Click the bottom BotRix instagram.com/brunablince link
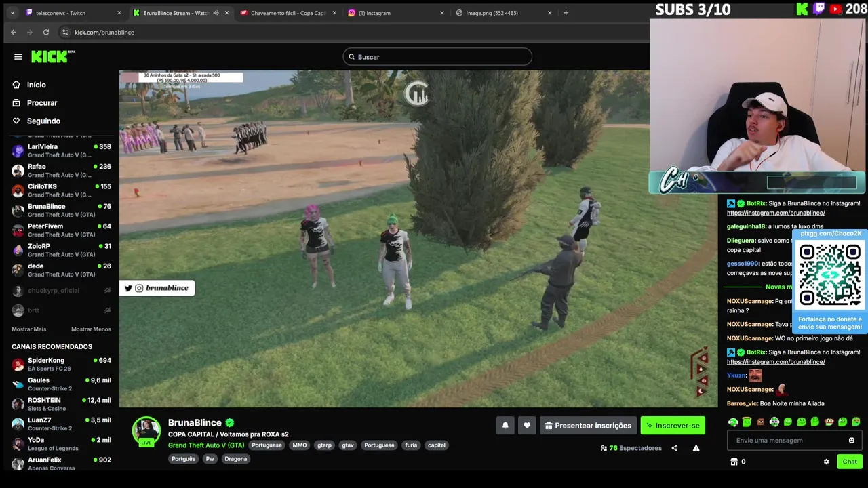 pyautogui.click(x=776, y=362)
